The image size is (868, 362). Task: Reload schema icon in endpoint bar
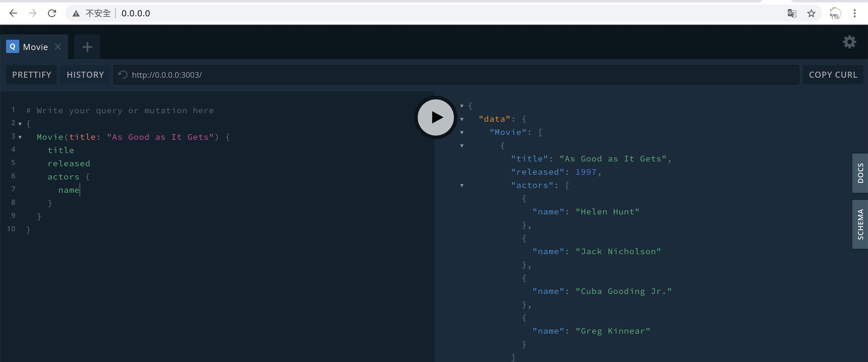click(x=123, y=75)
